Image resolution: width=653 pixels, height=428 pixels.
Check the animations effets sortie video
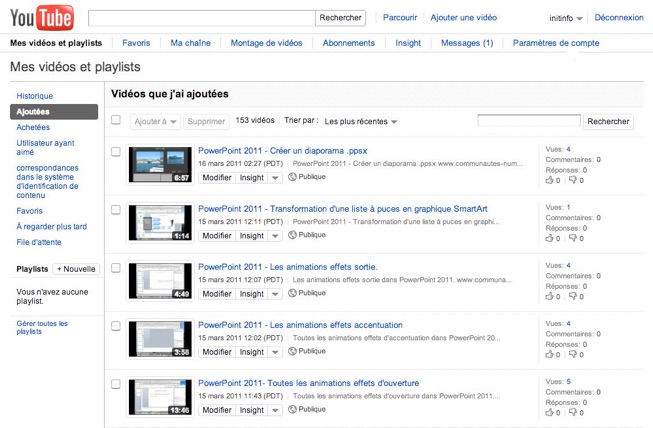tap(116, 268)
